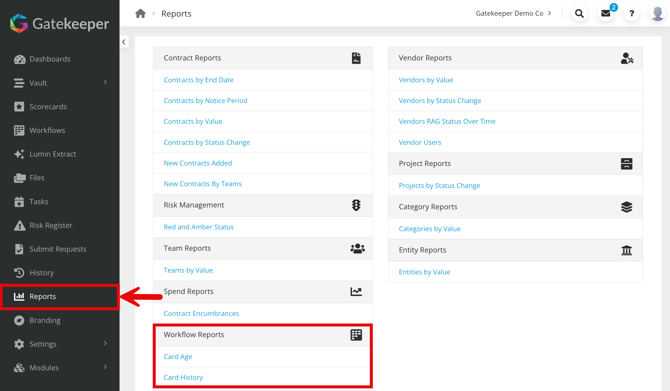
Task: Click the Entity Reports bank icon
Action: tap(626, 250)
